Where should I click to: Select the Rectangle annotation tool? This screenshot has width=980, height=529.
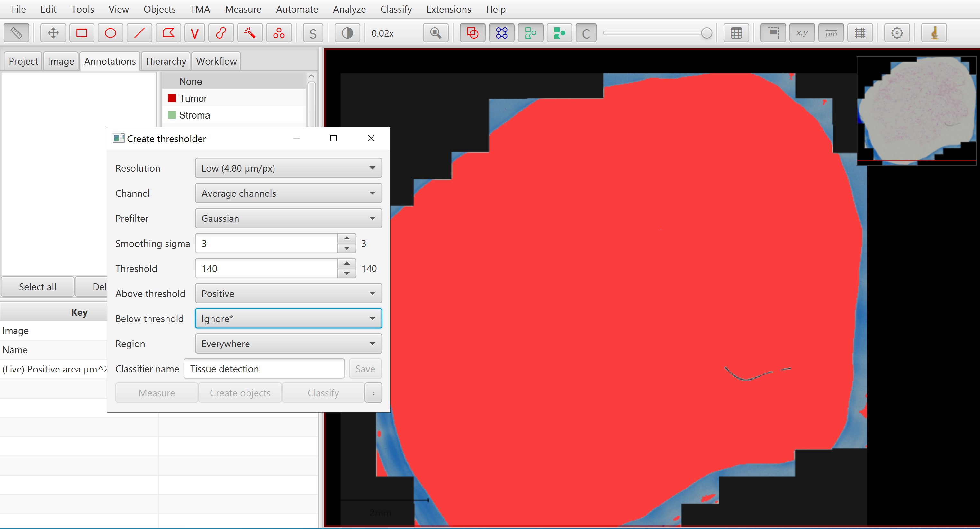[82, 33]
